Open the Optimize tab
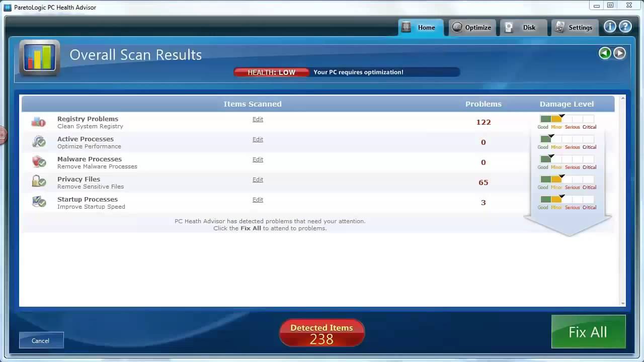644x362 pixels. [472, 28]
